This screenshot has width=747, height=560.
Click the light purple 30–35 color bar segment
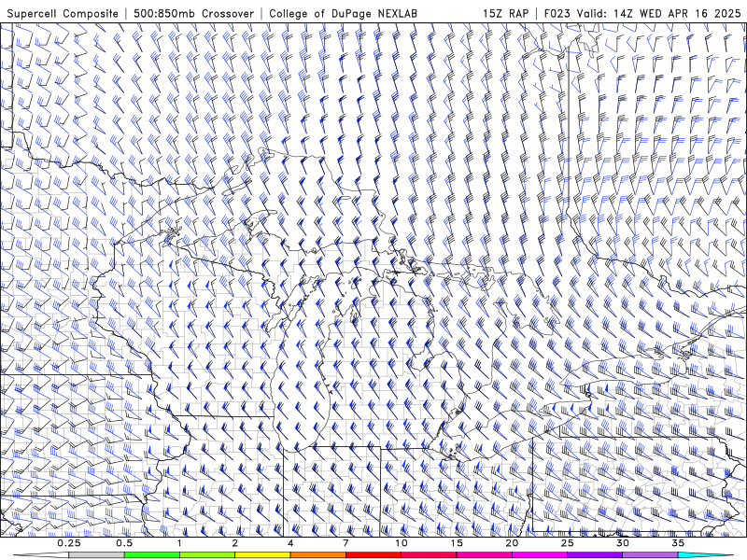tap(650, 555)
